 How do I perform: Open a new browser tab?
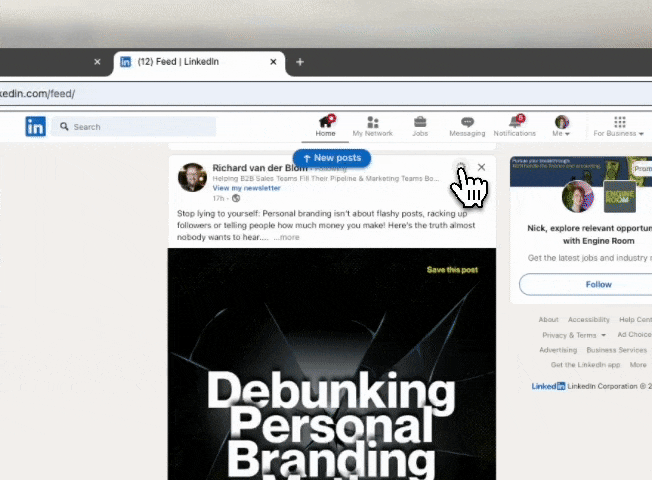pos(300,62)
